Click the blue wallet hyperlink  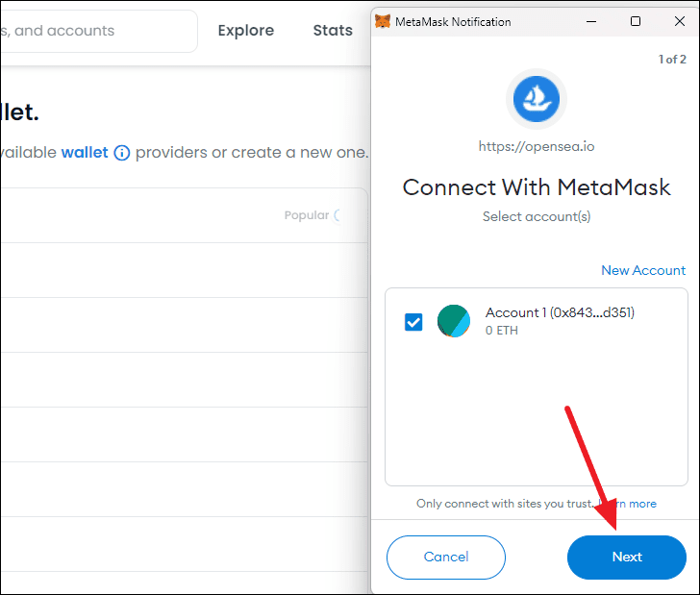(x=85, y=152)
